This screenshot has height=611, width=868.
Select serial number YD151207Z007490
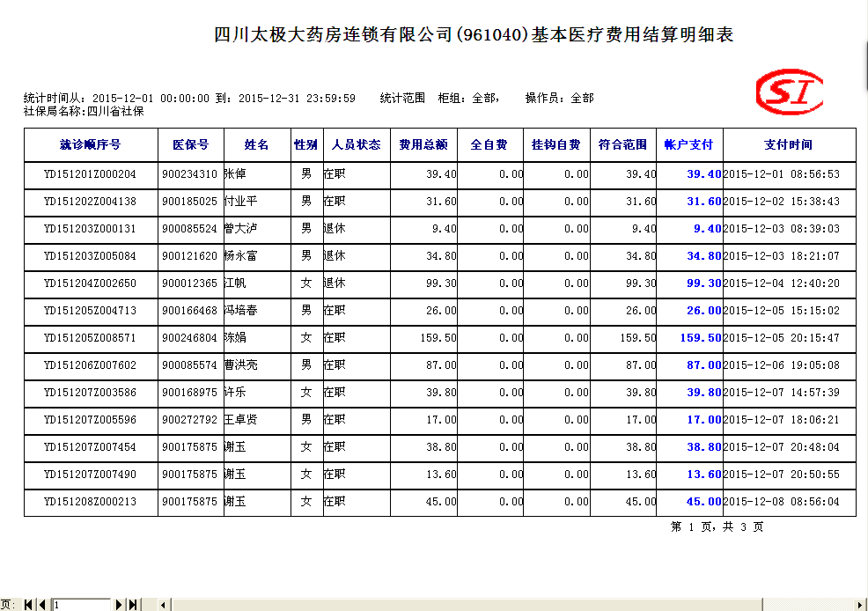pyautogui.click(x=90, y=475)
